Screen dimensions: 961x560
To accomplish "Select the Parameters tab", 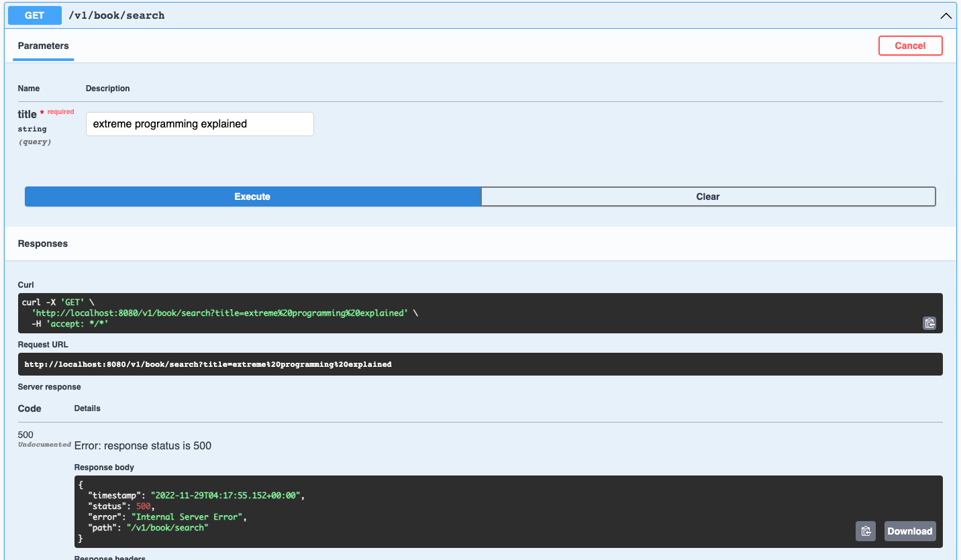I will 43,46.
